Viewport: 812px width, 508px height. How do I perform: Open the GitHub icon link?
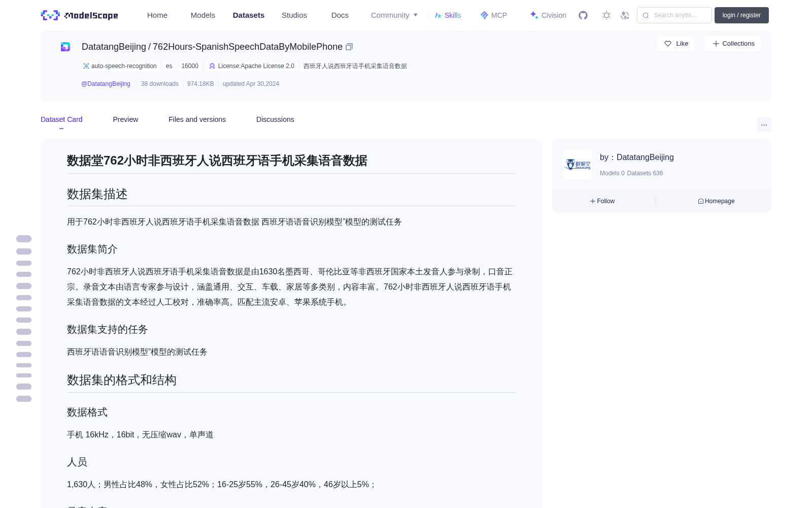pyautogui.click(x=583, y=15)
